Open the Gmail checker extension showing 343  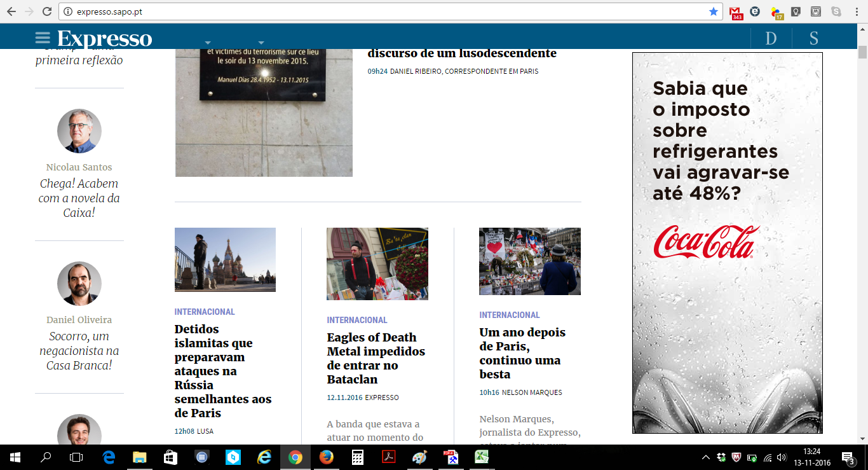736,12
